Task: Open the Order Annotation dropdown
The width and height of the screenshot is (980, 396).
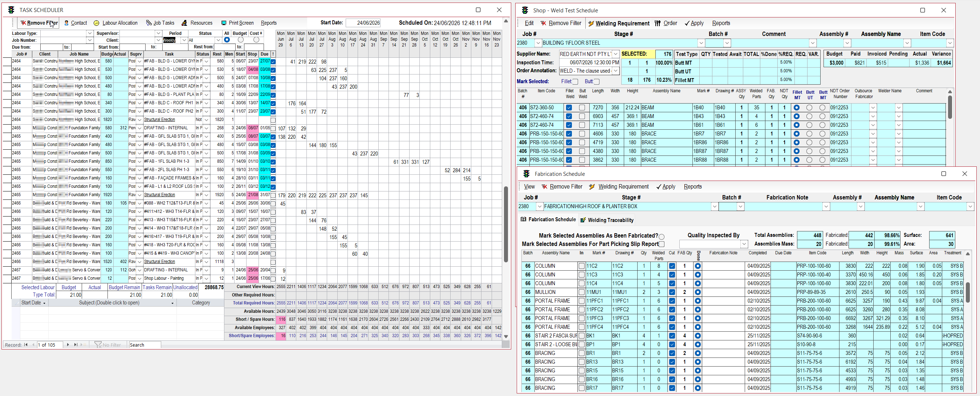Action: click(615, 71)
